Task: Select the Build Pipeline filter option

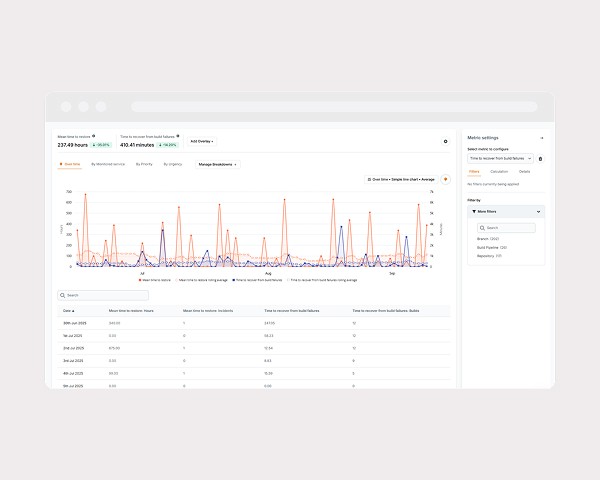Action: pos(492,248)
